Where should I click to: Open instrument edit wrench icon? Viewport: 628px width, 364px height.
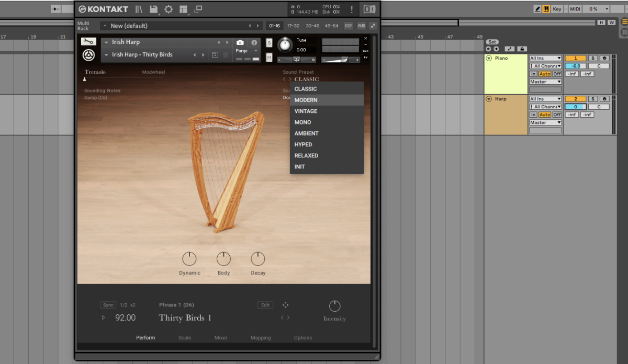pos(88,42)
